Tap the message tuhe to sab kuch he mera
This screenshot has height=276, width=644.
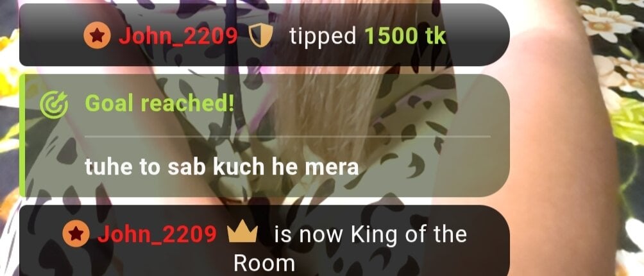click(222, 166)
